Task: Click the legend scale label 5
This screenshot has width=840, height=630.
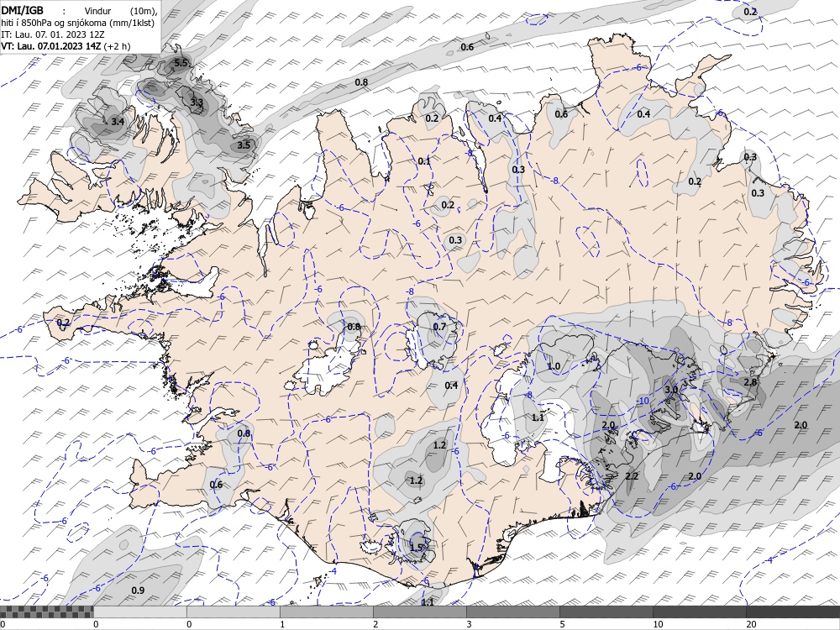Action: pos(562,624)
